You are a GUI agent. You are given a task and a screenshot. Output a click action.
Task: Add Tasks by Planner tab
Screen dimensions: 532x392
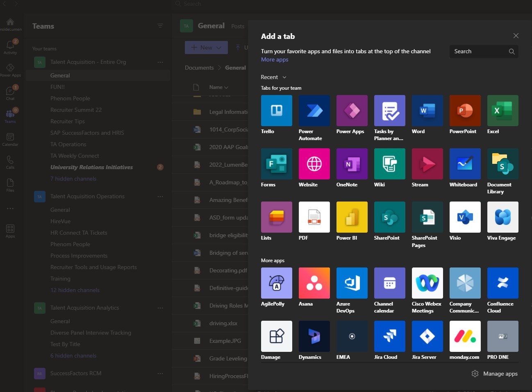389,111
